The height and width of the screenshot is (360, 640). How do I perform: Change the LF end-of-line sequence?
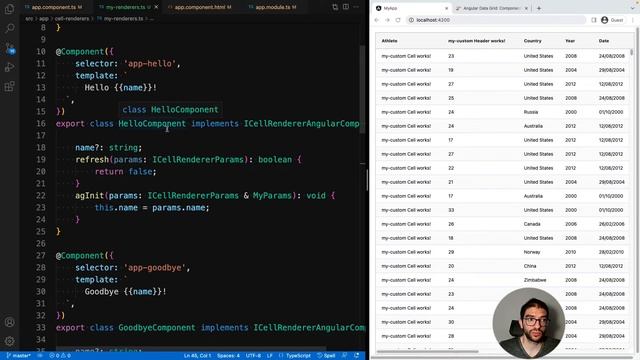269,356
